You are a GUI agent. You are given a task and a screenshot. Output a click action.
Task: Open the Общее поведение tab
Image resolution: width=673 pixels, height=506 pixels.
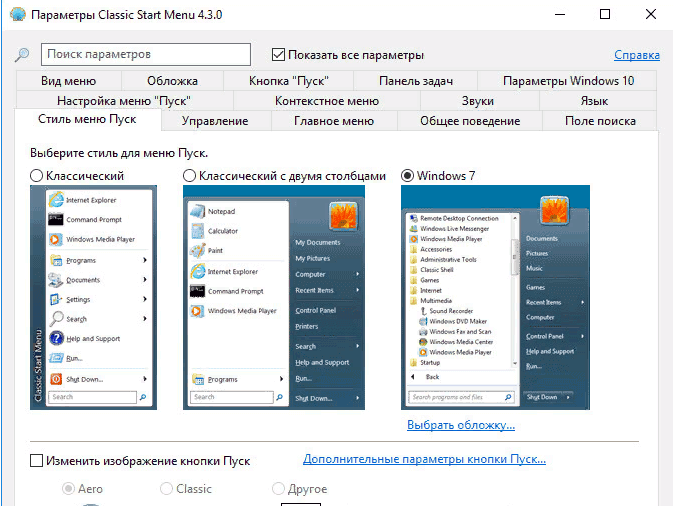470,121
